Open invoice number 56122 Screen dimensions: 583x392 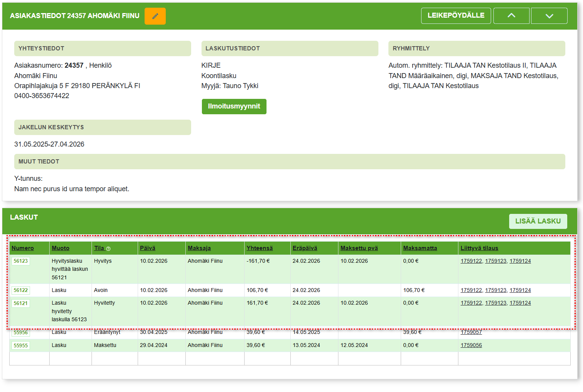21,290
